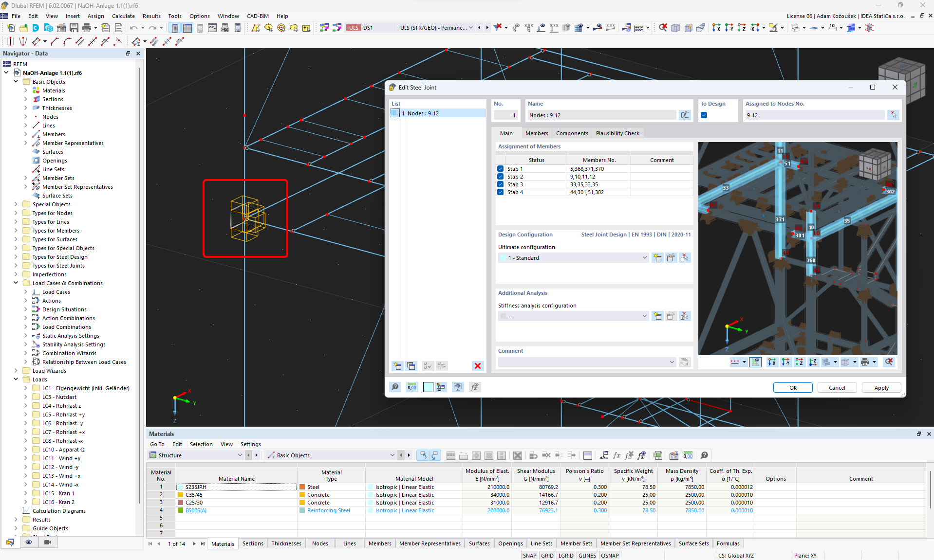Uncheck the To Design checkbox
The width and height of the screenshot is (934, 560).
(704, 115)
